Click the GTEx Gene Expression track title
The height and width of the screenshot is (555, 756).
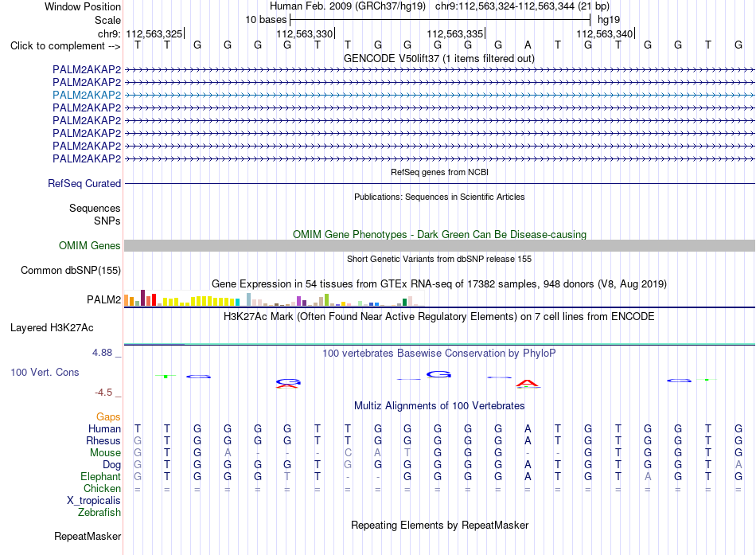pos(439,283)
